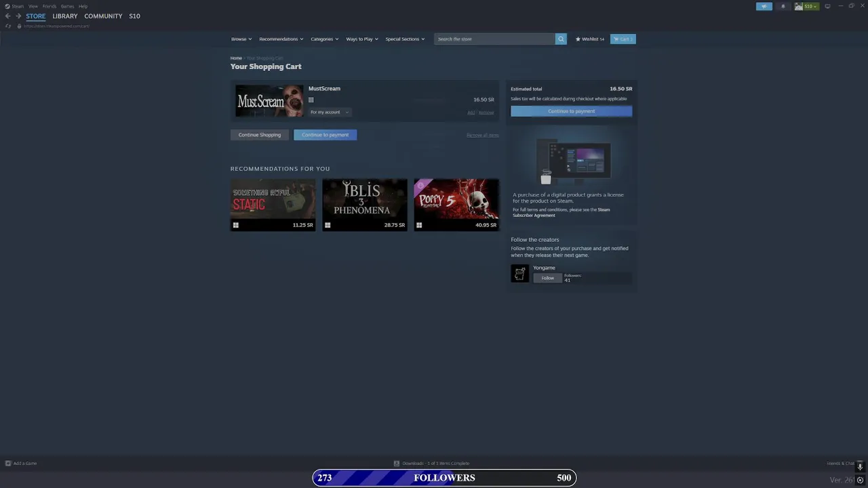Click the Home breadcrumb link
The width and height of the screenshot is (868, 488).
(236, 58)
